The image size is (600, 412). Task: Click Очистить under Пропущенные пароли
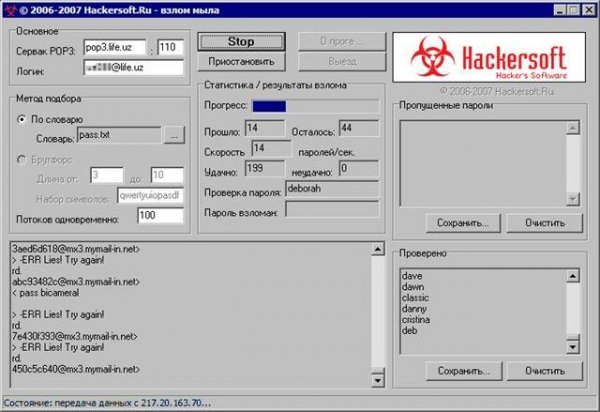click(545, 223)
